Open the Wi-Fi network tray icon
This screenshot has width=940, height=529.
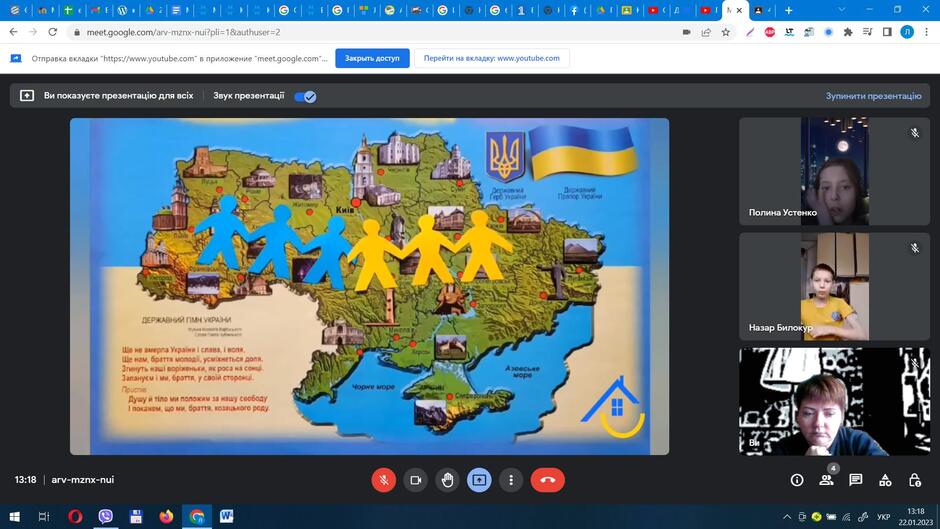pos(846,516)
